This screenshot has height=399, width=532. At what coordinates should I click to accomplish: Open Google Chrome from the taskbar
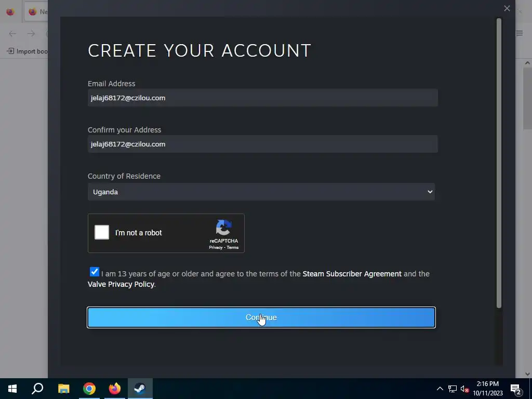(89, 389)
